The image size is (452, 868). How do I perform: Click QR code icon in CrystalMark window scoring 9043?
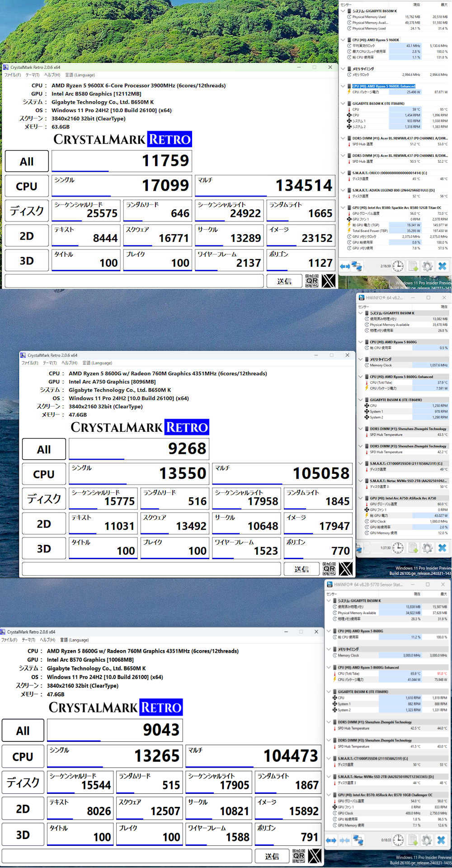(299, 856)
